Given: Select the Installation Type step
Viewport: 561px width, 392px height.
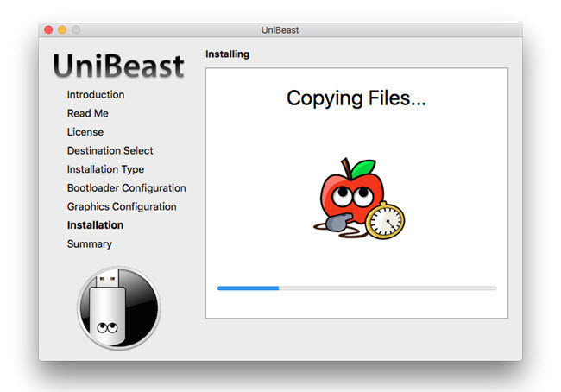Looking at the screenshot, I should pyautogui.click(x=105, y=169).
